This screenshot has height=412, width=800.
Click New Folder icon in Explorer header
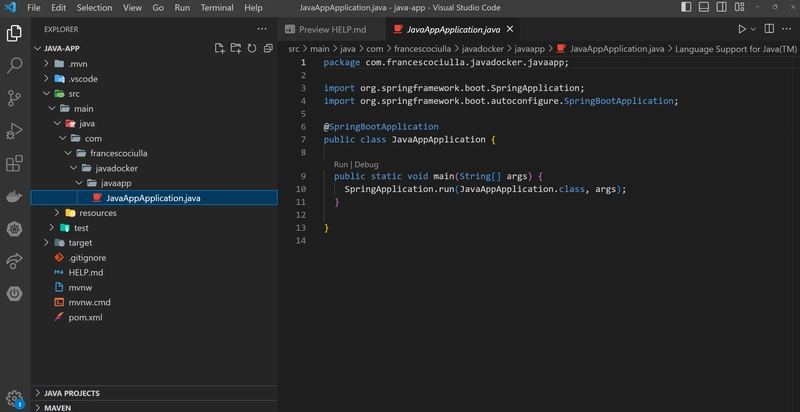pos(235,48)
